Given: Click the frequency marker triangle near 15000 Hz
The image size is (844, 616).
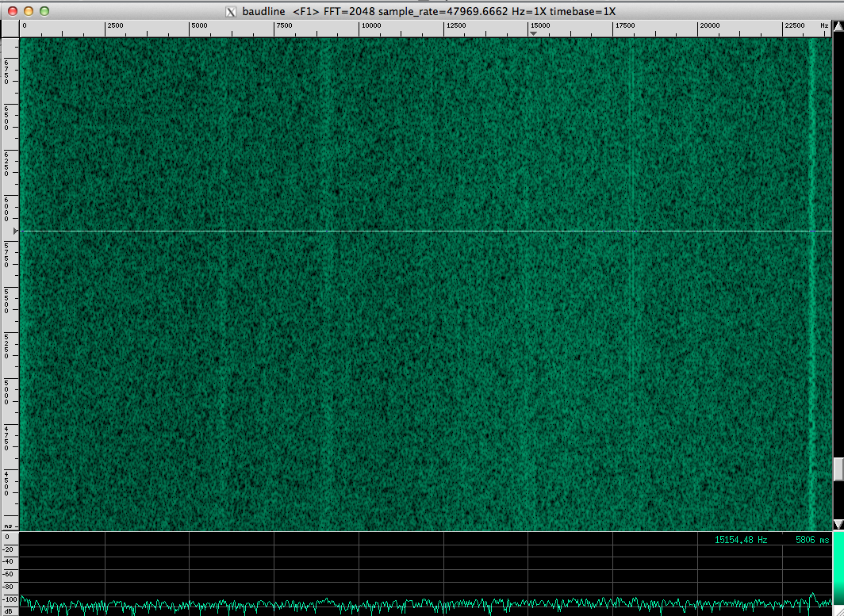Looking at the screenshot, I should (x=533, y=34).
